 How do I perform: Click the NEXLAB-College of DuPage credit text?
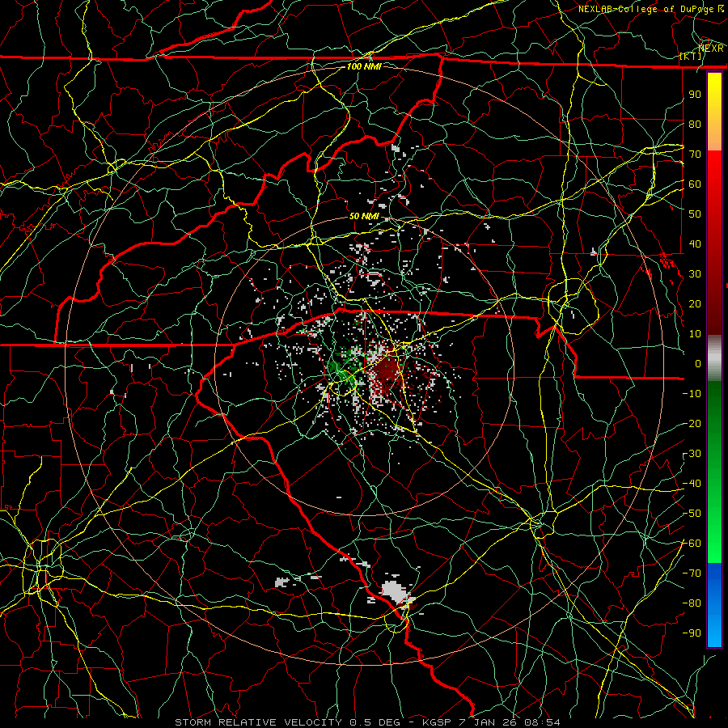(x=650, y=9)
